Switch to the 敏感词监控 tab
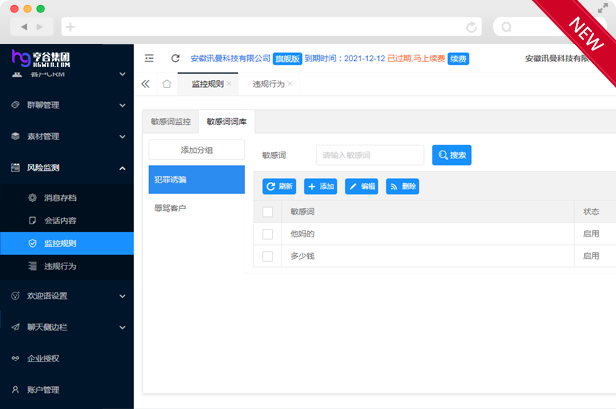 (170, 122)
